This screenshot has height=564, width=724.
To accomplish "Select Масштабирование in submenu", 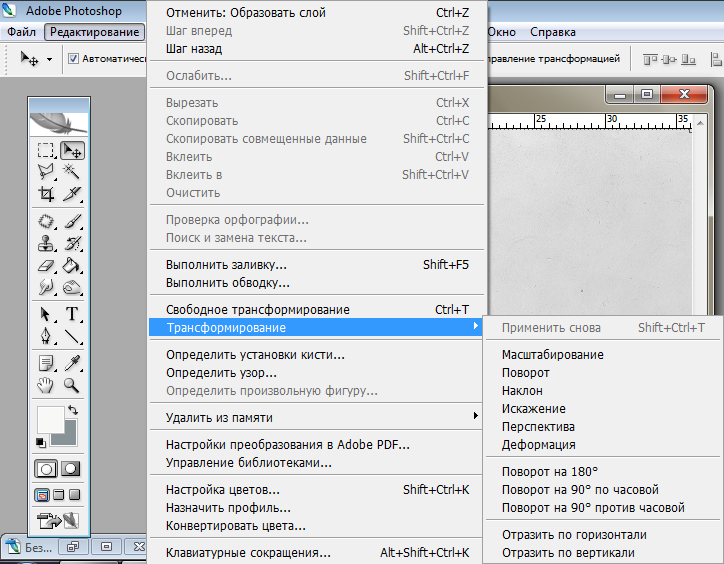I will (x=603, y=354).
